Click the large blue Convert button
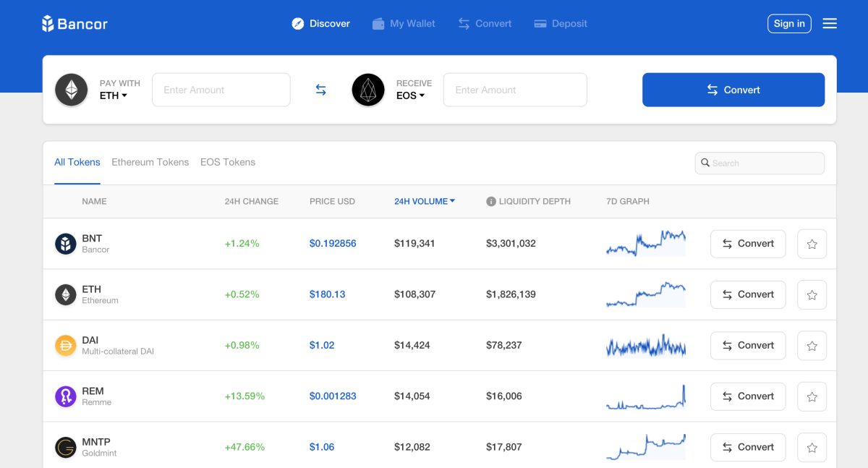Viewport: 868px width, 468px height. click(733, 90)
